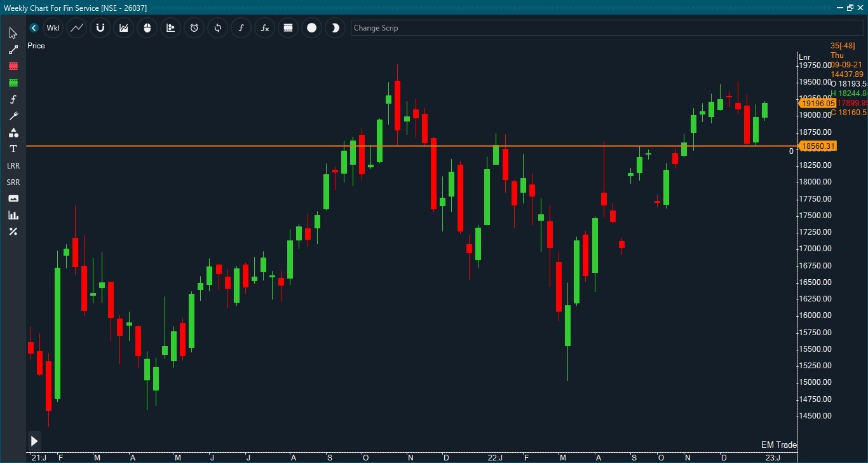The image size is (868, 463).
Task: Click the mouse crosshair mode icon
Action: (147, 28)
